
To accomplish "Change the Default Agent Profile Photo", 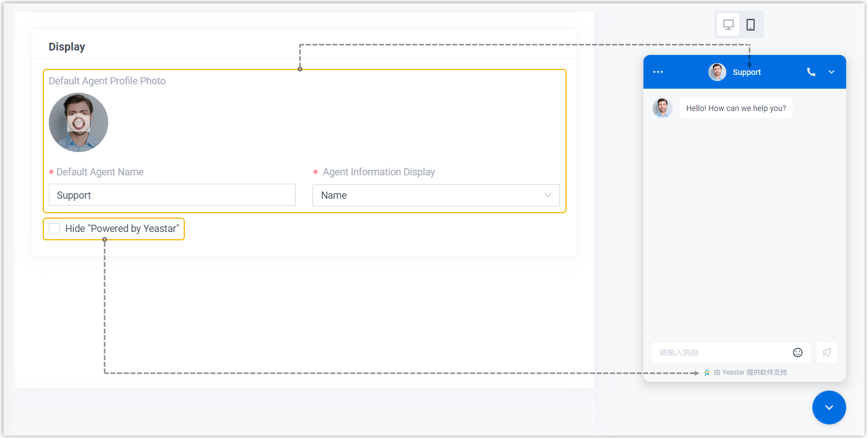I will click(x=78, y=123).
